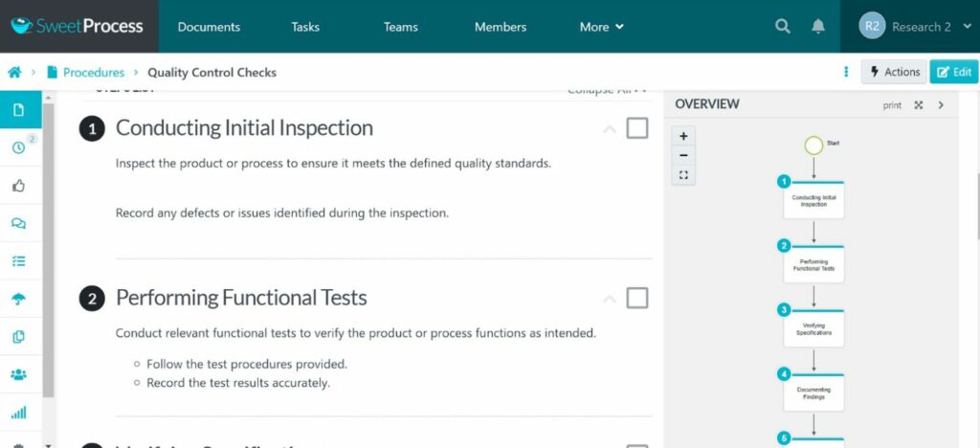Open the More dropdown menu
Image resolution: width=980 pixels, height=448 pixels.
[601, 27]
